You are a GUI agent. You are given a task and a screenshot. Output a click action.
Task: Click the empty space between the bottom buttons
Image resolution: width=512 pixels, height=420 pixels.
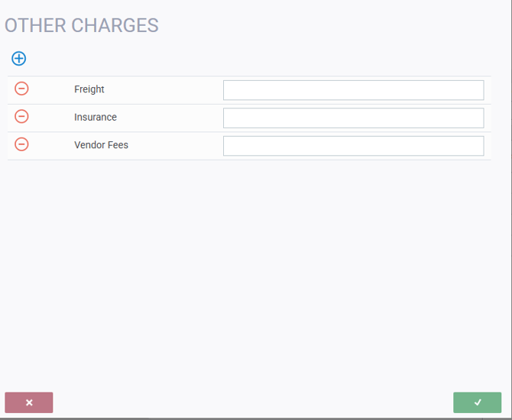(x=252, y=402)
